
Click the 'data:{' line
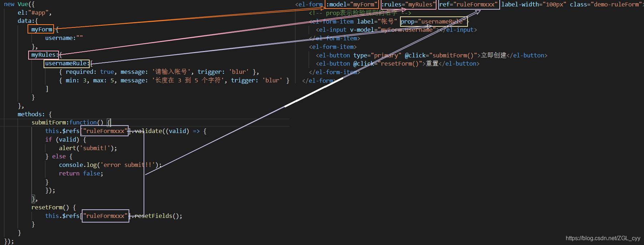click(28, 21)
